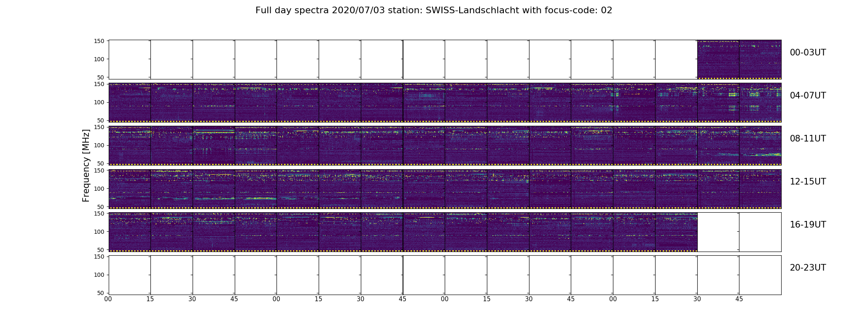Open the first spectrogram panel of the 16-19UT row

pos(130,232)
